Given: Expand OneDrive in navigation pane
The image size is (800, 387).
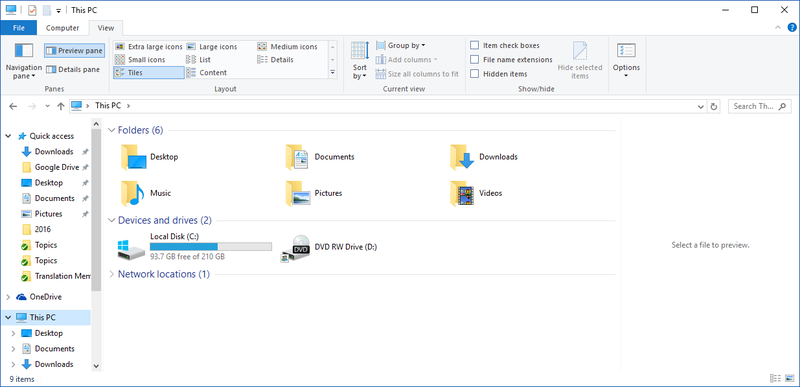Looking at the screenshot, I should click(8, 297).
